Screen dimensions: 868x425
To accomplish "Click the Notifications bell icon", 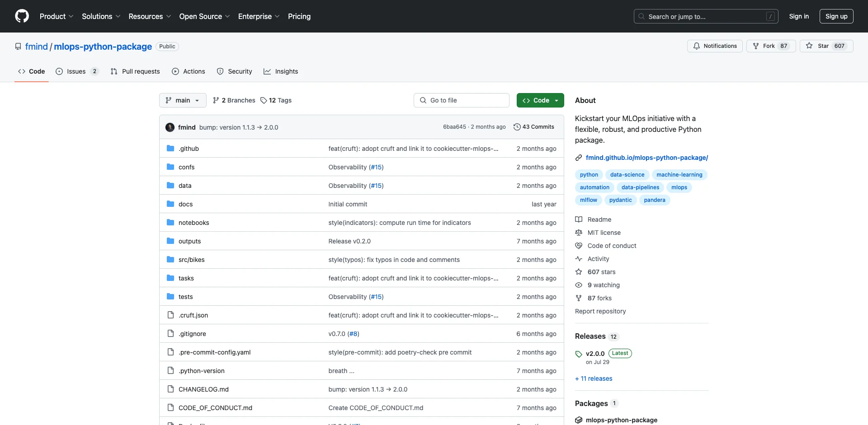I will coord(697,46).
